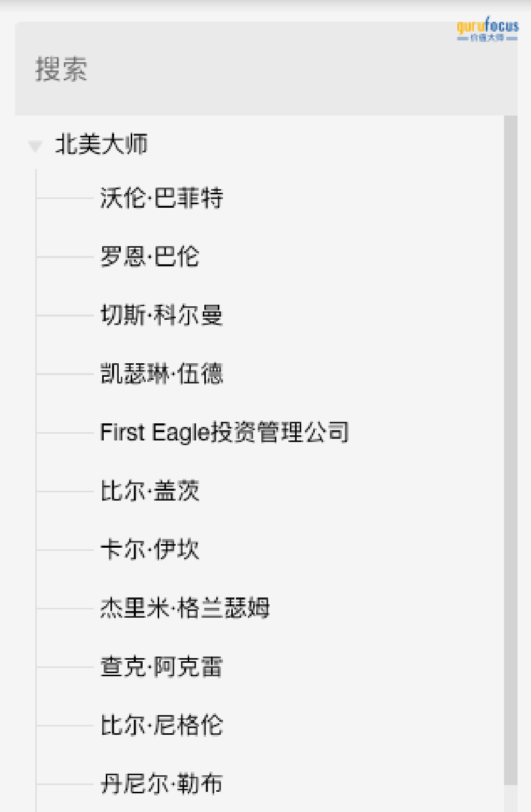Click the 北美大师 group label
Image resolution: width=531 pixels, height=812 pixels.
pyautogui.click(x=102, y=145)
